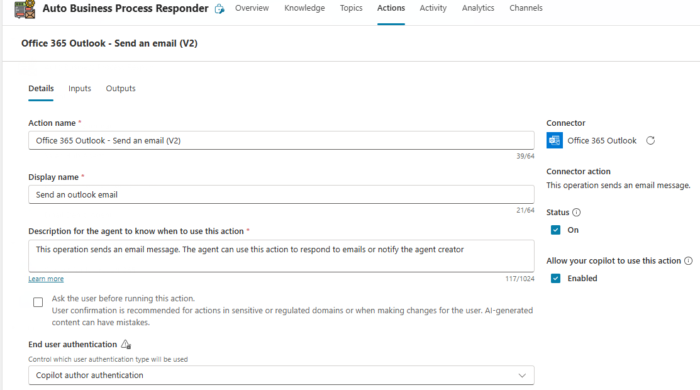Check Ask the user before running this action
The height and width of the screenshot is (390, 700).
[x=38, y=303]
